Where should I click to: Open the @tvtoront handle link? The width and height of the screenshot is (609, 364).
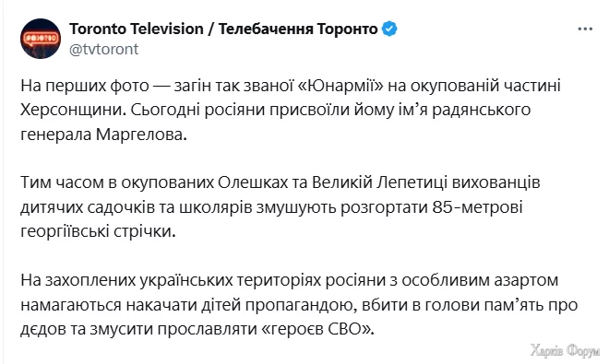tap(103, 49)
